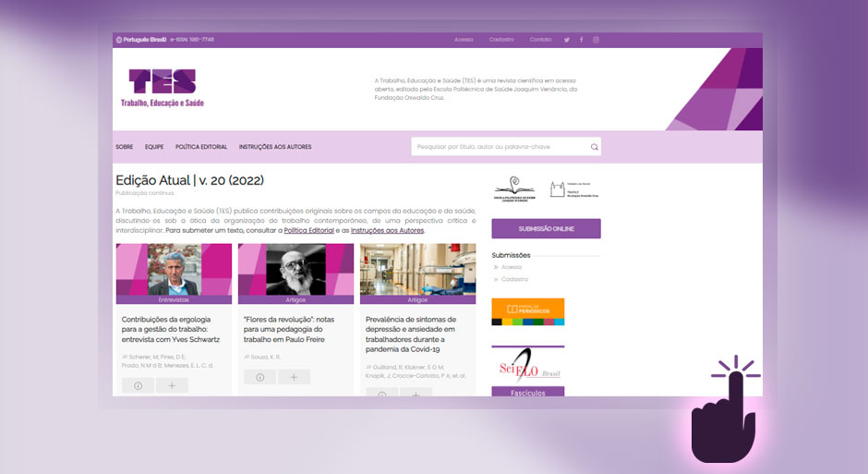This screenshot has width=868, height=474.
Task: Click plus icon under Yves Schwartz article
Action: coord(172,385)
